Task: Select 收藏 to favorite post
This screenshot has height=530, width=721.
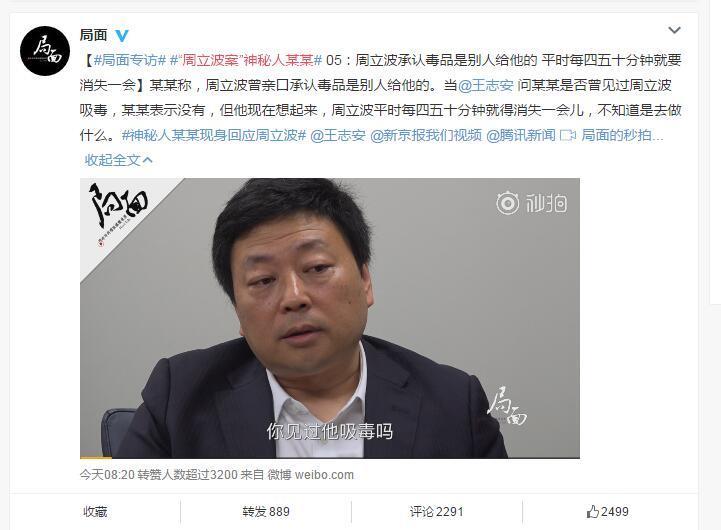Action: tap(95, 512)
